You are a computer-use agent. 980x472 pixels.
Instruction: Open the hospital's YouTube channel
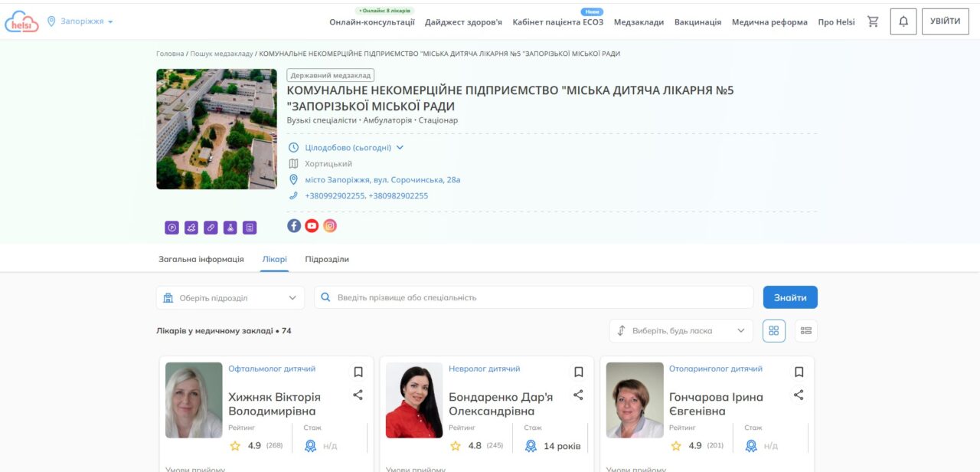[312, 225]
